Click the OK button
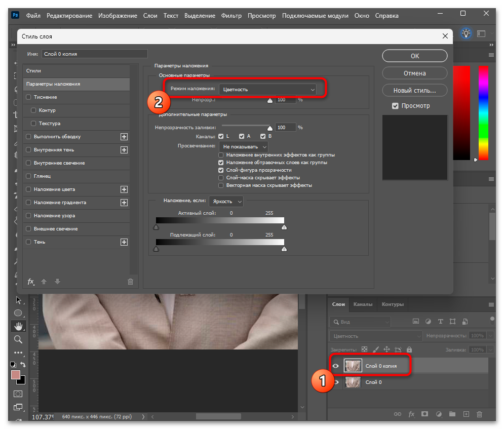Image resolution: width=504 pixels, height=429 pixels. pos(415,56)
